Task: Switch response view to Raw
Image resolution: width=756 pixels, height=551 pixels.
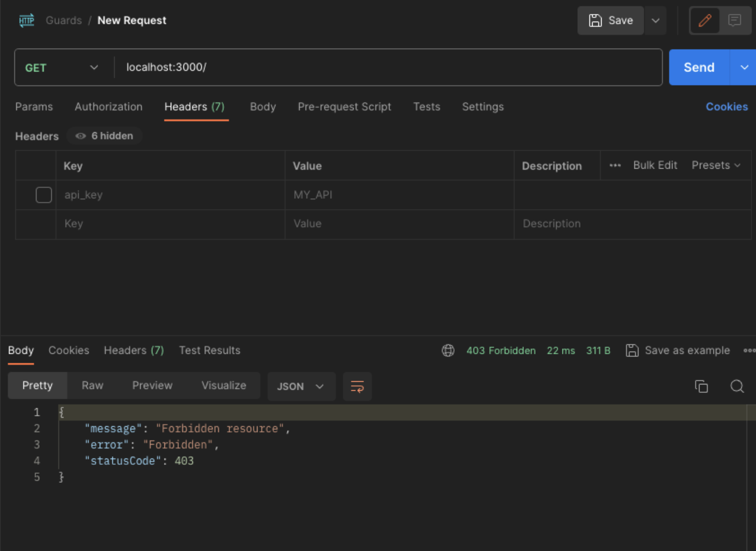Action: (93, 385)
